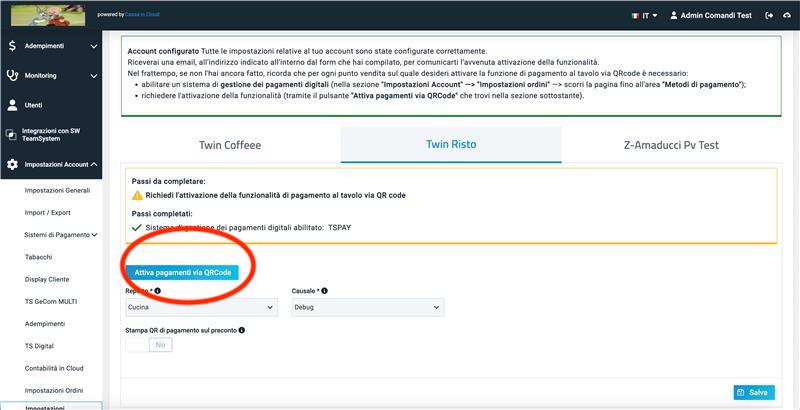800x410 pixels.
Task: Switch to the Twin Coffeee tab
Action: 230,145
